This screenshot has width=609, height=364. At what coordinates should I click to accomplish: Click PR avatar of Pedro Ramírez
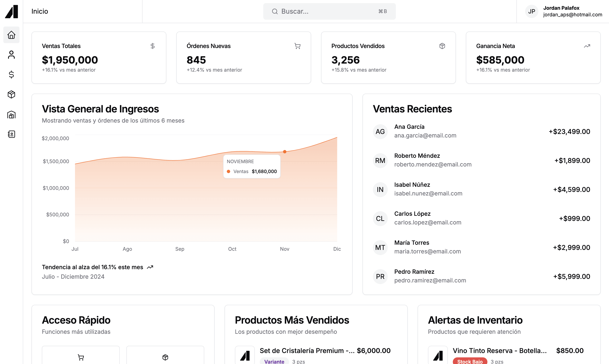(x=380, y=276)
